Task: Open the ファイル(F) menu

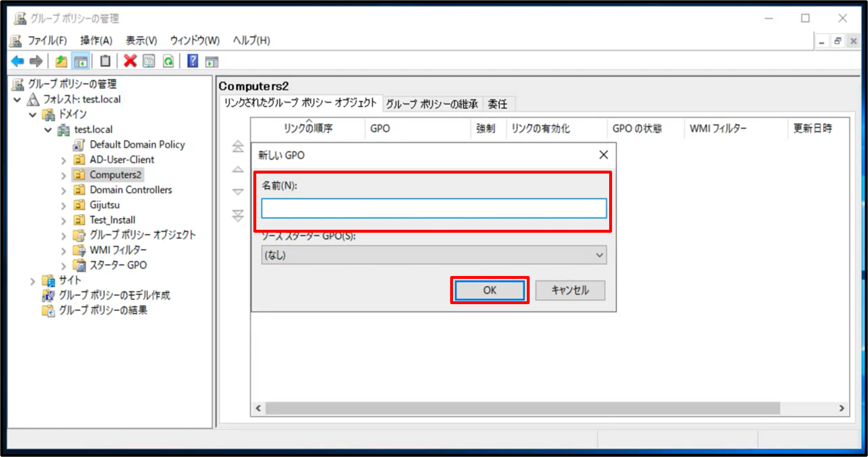Action: [47, 41]
